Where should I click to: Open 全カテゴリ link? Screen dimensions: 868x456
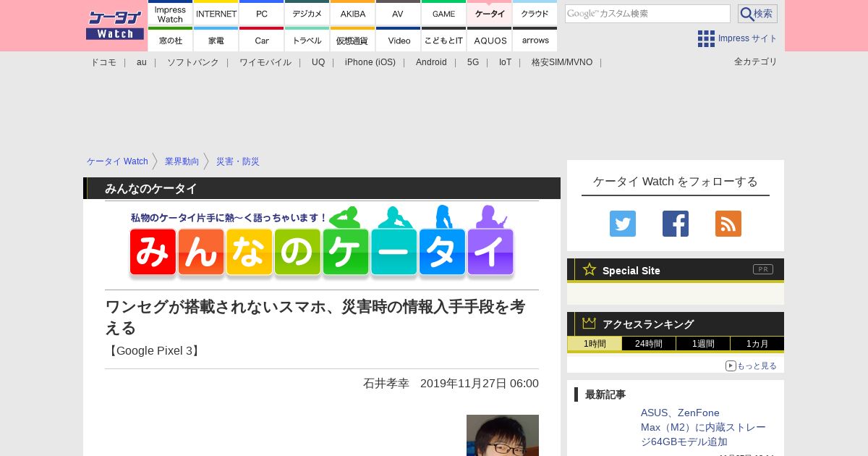point(756,62)
